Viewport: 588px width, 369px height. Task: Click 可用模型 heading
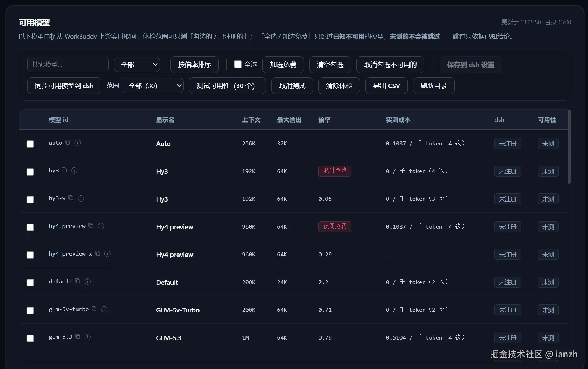tap(34, 23)
